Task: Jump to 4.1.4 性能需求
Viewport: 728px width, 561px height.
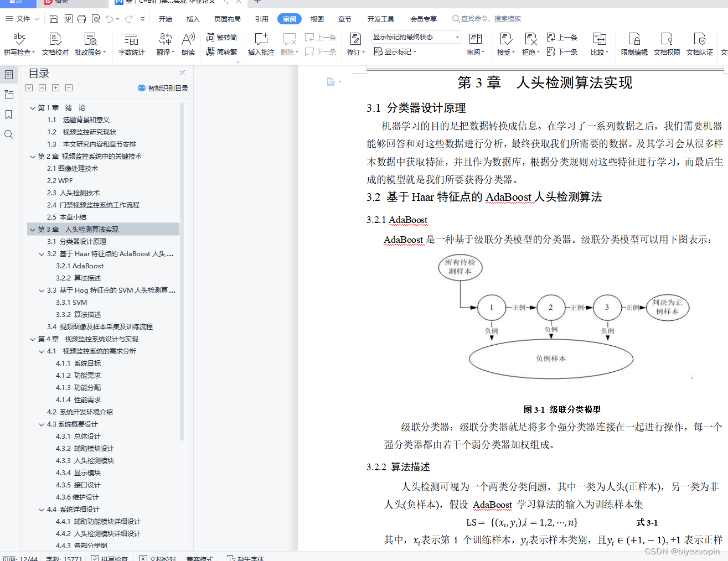Action: pos(78,400)
